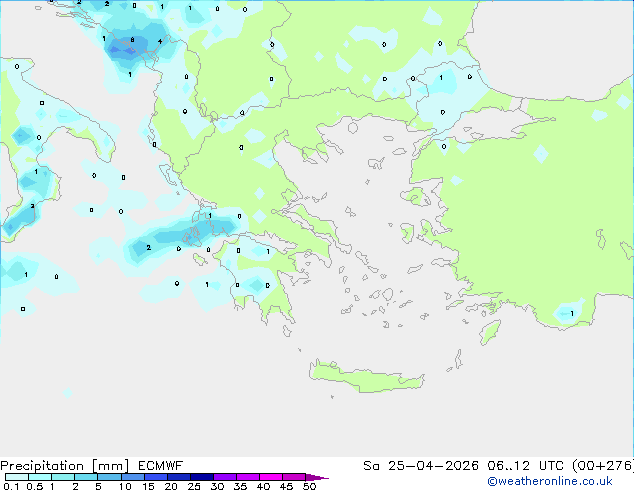The image size is (634, 490).
Task: Open the weatheronline.co.uk copyright link
Action: 550,481
